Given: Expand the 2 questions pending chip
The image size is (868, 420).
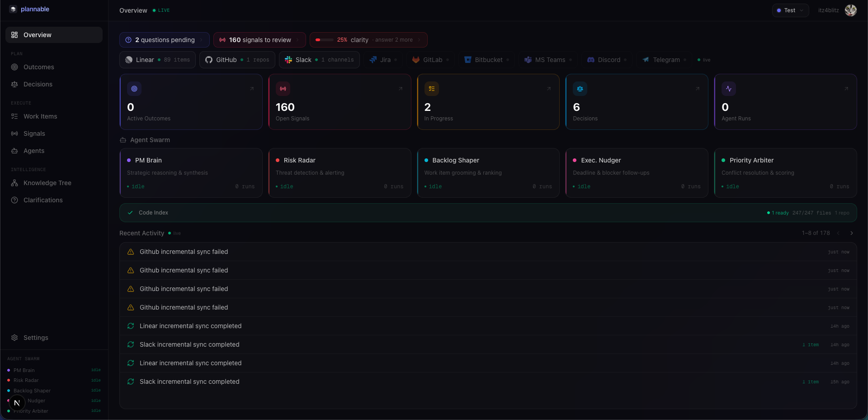Looking at the screenshot, I should 164,40.
